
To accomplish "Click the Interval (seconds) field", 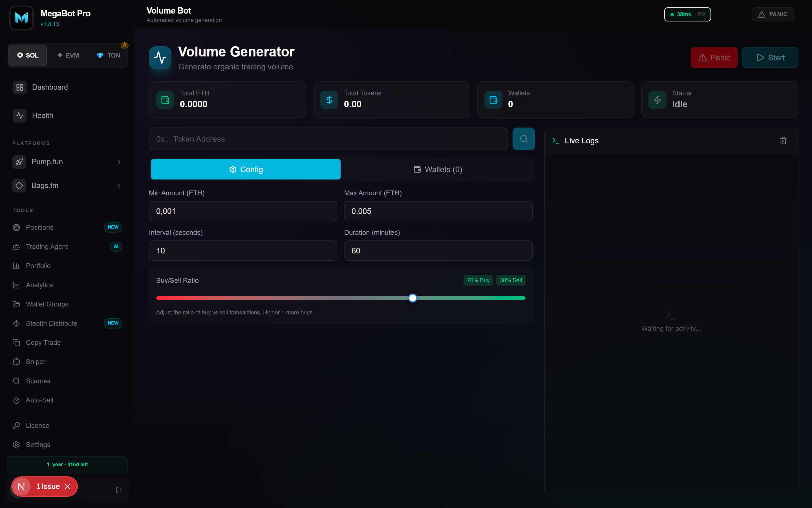I will point(243,251).
